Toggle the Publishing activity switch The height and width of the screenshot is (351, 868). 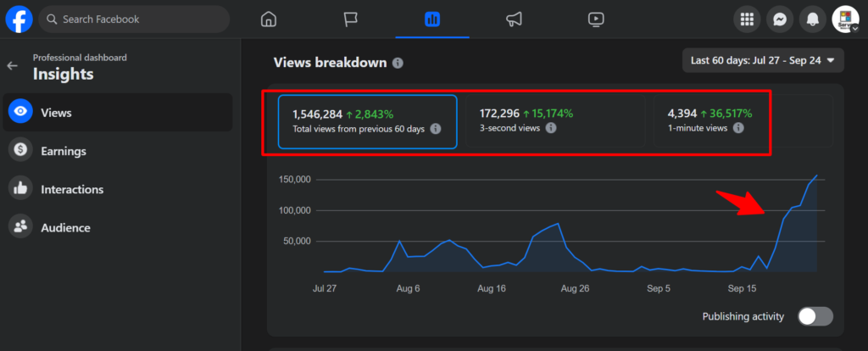tap(815, 316)
